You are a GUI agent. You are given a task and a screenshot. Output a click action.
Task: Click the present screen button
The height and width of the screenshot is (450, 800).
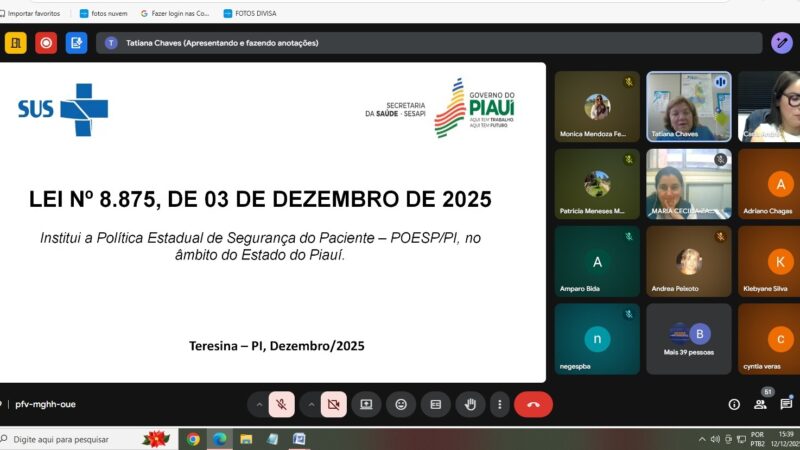[x=366, y=405]
